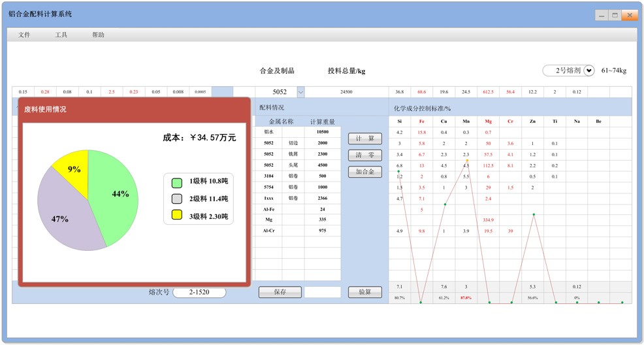Click the 清零 button
Image resolution: width=644 pixels, height=345 pixels.
point(365,156)
